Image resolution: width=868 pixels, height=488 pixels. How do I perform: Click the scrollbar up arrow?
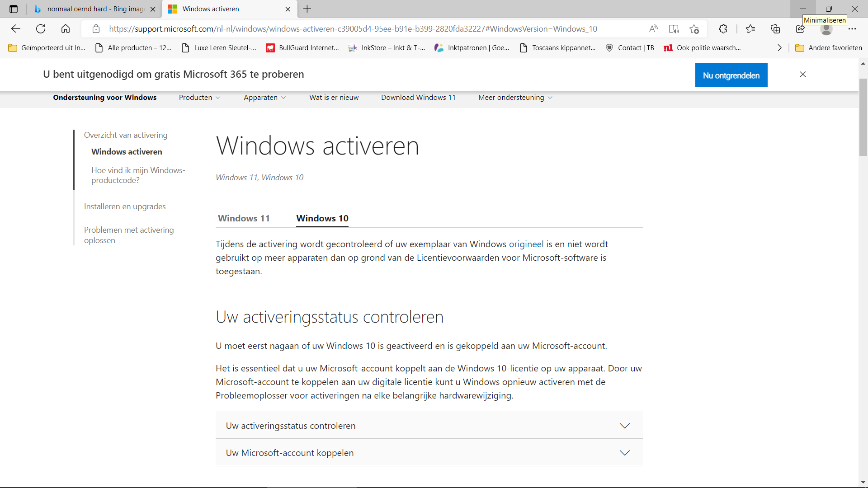click(x=863, y=64)
